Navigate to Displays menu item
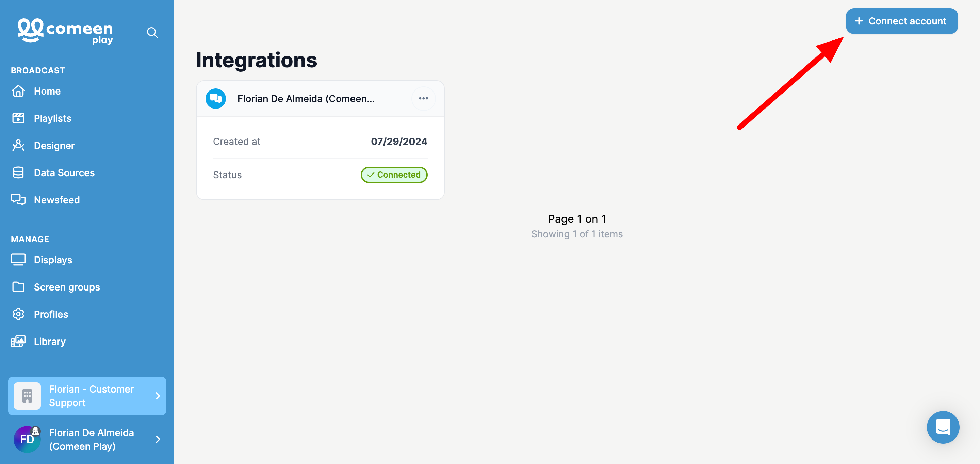The image size is (980, 464). [x=53, y=260]
